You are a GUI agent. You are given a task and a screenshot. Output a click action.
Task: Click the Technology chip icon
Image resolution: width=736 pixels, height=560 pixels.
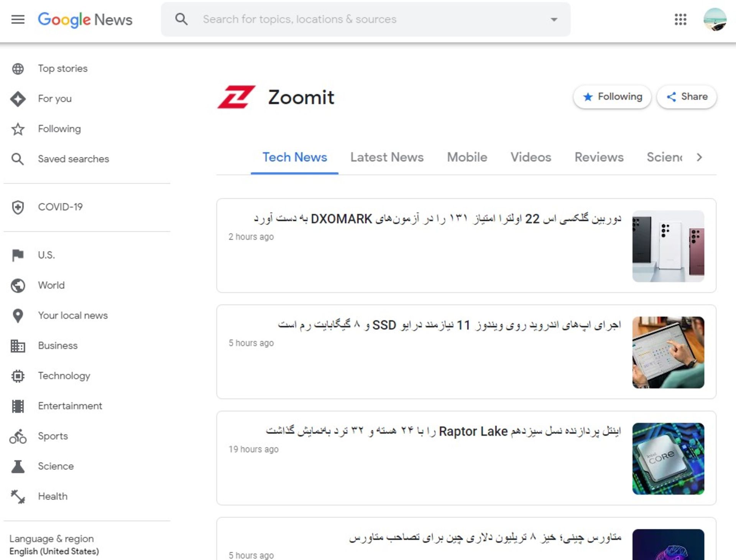18,376
